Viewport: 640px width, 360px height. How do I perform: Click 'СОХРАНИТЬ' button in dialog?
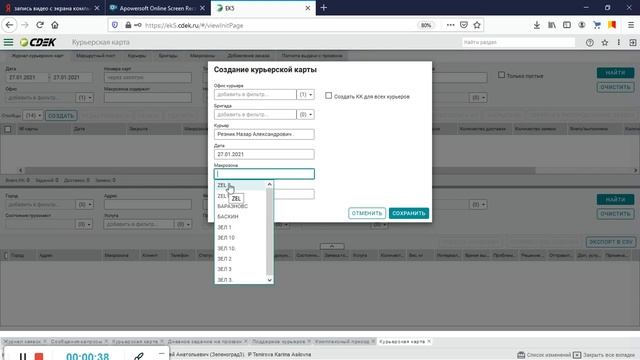pyautogui.click(x=409, y=213)
